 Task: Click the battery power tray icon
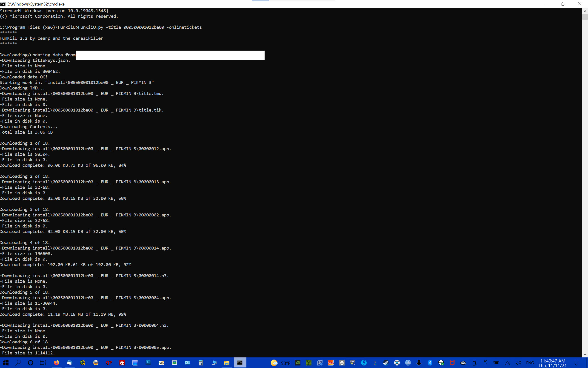click(x=496, y=363)
